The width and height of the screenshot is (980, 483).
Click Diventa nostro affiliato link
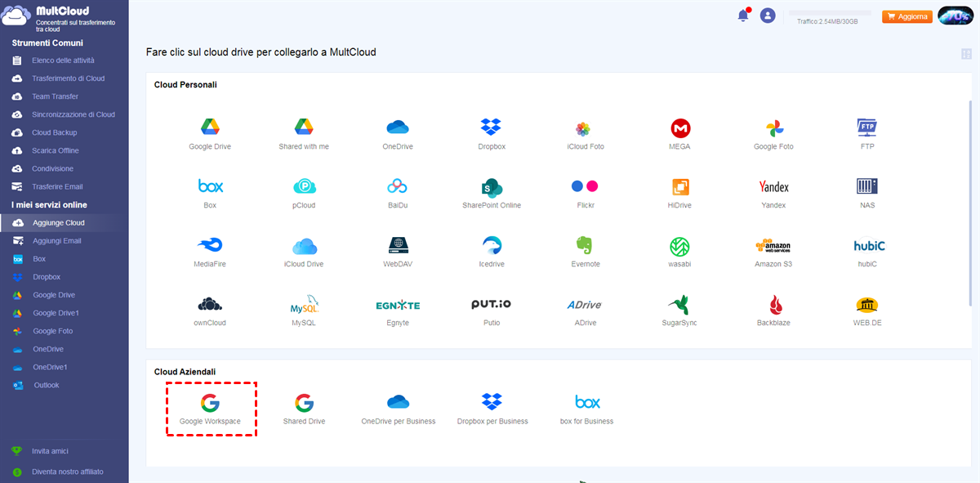pyautogui.click(x=68, y=472)
